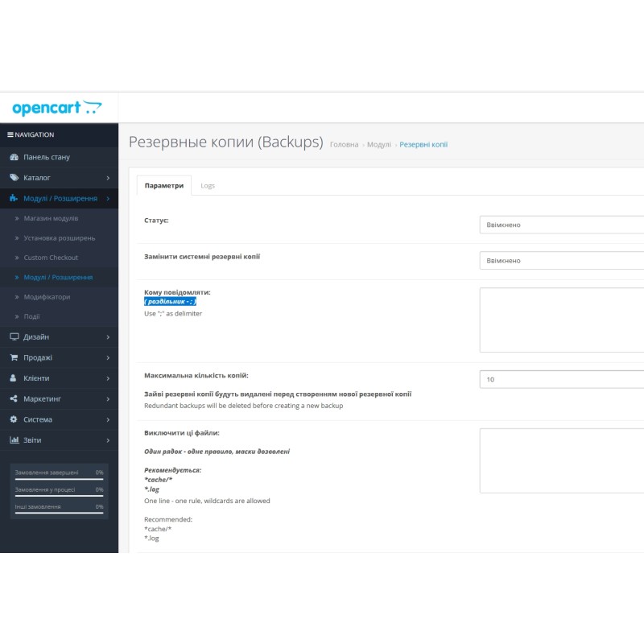The height and width of the screenshot is (644, 644).
Task: Click the Максимальна кількість копій input field
Action: [x=561, y=379]
